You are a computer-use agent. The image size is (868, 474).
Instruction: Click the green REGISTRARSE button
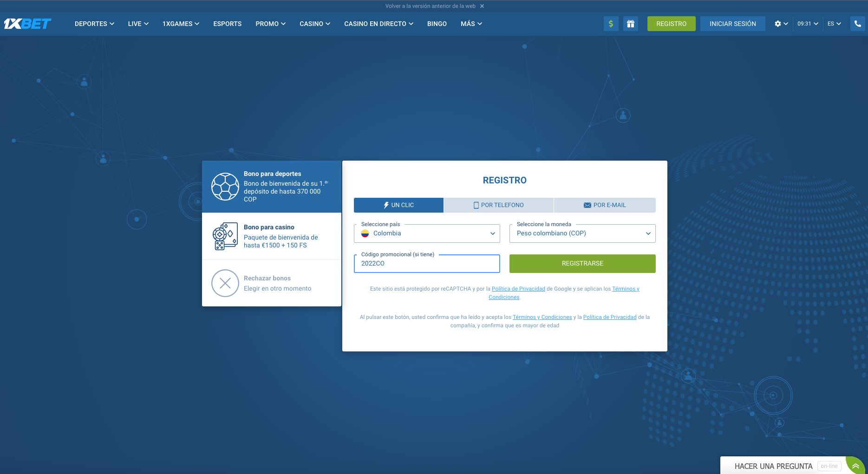click(582, 264)
